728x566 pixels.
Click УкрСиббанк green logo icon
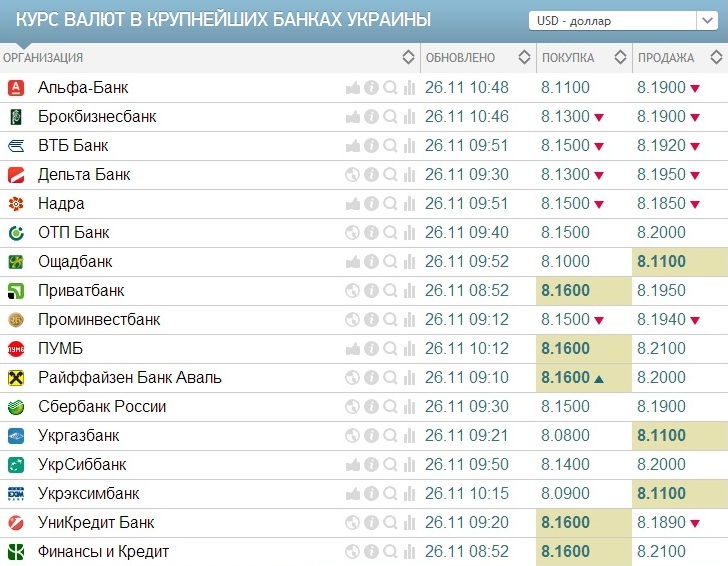pos(16,465)
